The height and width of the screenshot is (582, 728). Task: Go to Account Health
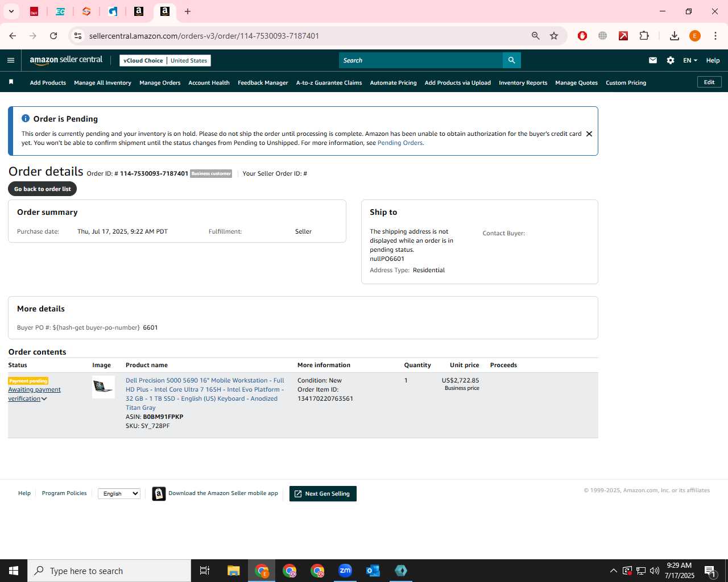[x=209, y=83]
